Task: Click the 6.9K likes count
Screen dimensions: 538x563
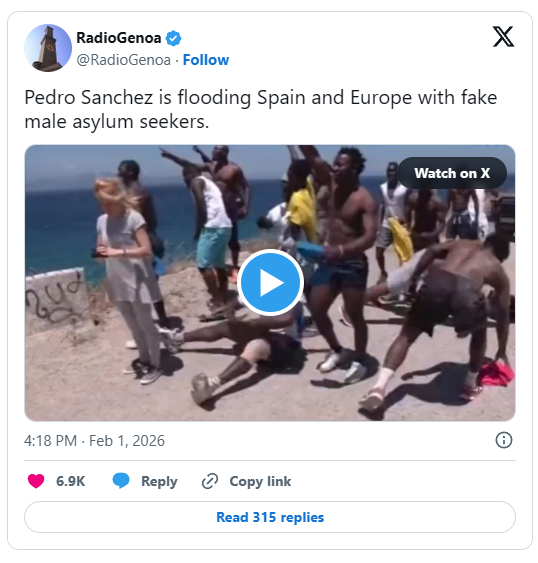Action: point(70,481)
